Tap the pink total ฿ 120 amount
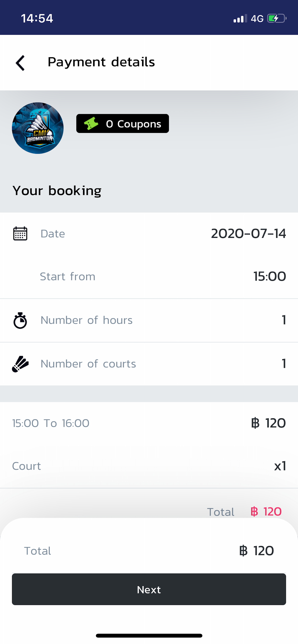This screenshot has width=298, height=644. pyautogui.click(x=266, y=512)
